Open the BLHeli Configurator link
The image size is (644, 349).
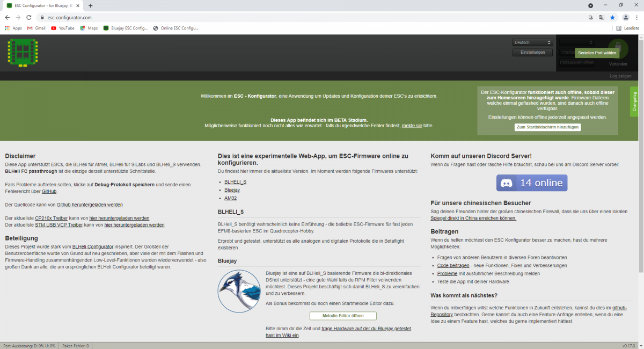point(93,247)
